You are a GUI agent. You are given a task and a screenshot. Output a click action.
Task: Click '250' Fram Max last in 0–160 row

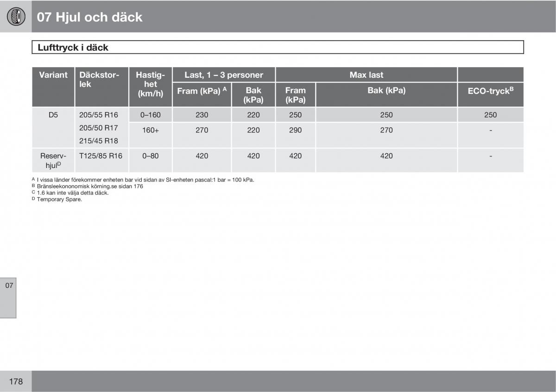[x=295, y=115]
